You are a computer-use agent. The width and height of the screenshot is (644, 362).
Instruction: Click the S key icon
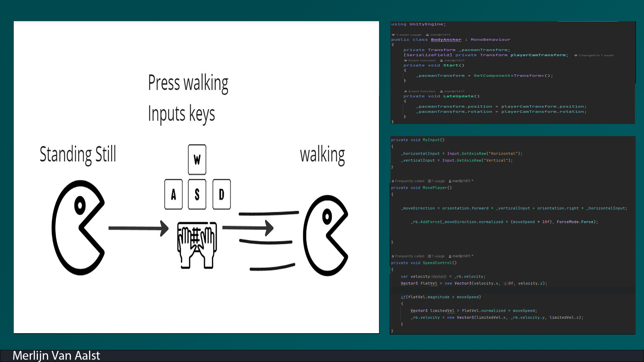(x=197, y=194)
